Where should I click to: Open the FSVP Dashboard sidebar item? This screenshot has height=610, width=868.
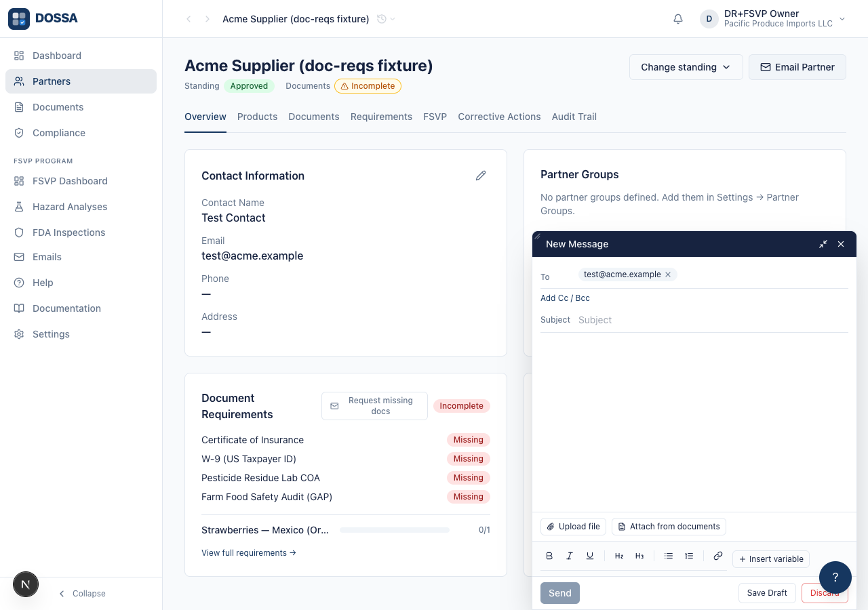tap(81, 181)
